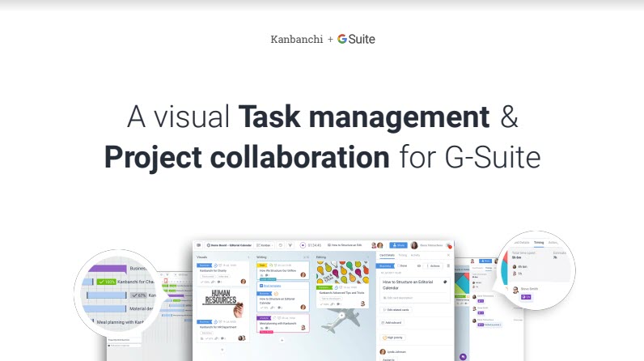Viewport: 644px width, 361px height.
Task: Open the user profile avatar in the toolbar
Action: pos(414,245)
